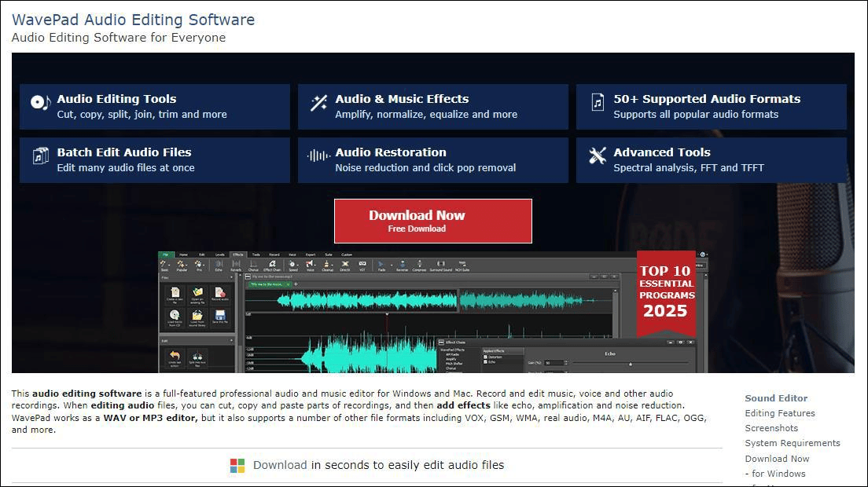Open the green File tab in ribbon
The width and height of the screenshot is (868, 487).
coord(165,254)
